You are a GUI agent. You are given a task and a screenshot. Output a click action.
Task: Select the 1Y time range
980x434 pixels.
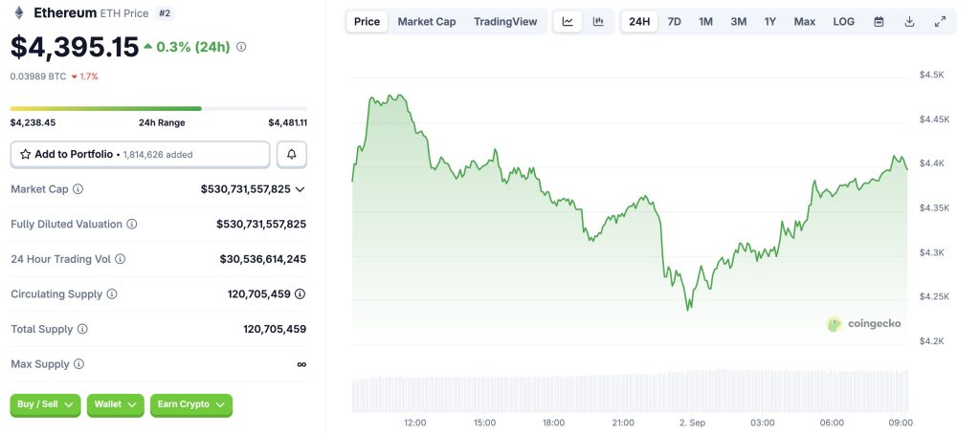(x=769, y=21)
